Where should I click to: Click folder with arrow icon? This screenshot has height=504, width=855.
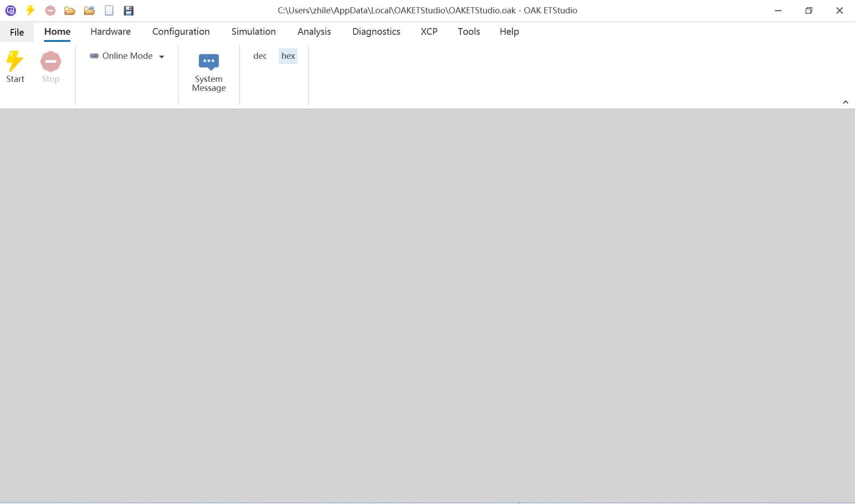[90, 10]
